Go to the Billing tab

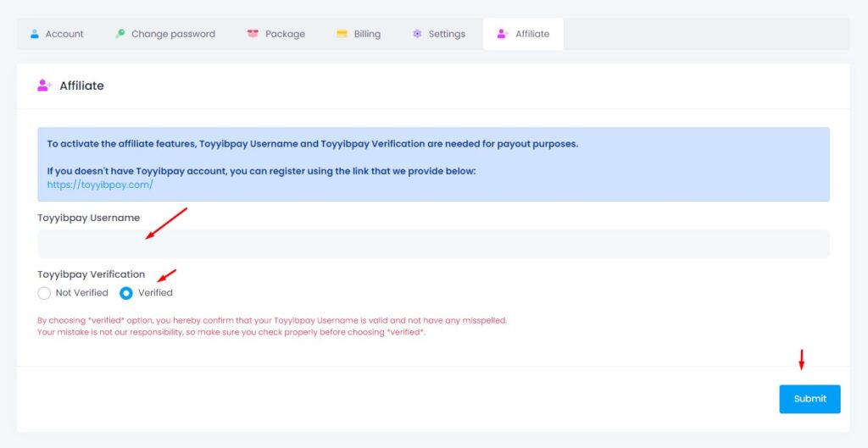(x=359, y=34)
